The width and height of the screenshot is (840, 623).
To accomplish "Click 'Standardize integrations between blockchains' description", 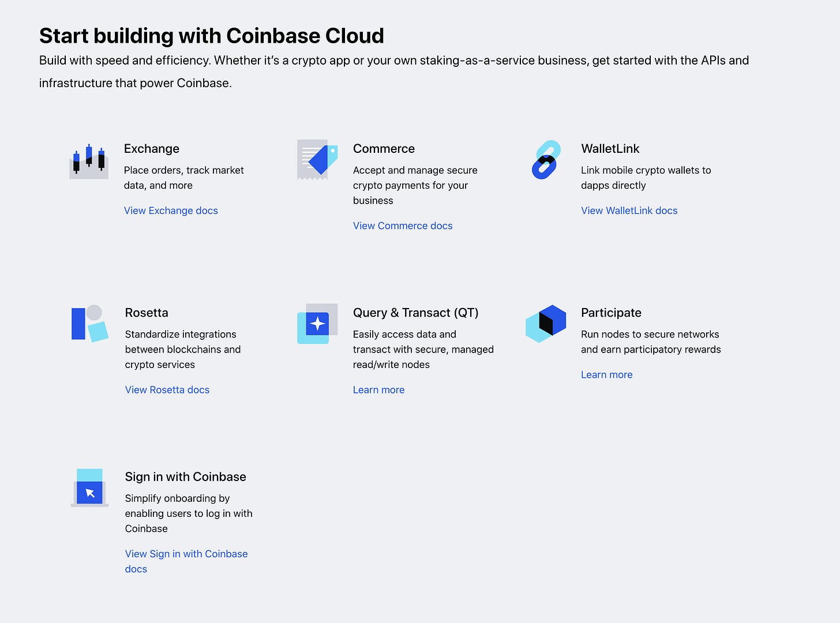I will point(183,350).
